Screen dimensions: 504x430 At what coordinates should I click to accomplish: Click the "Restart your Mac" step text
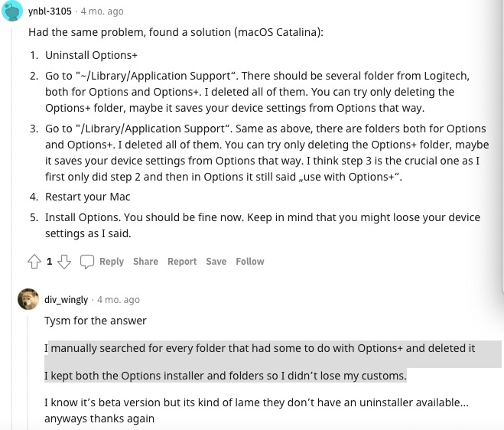[87, 197]
